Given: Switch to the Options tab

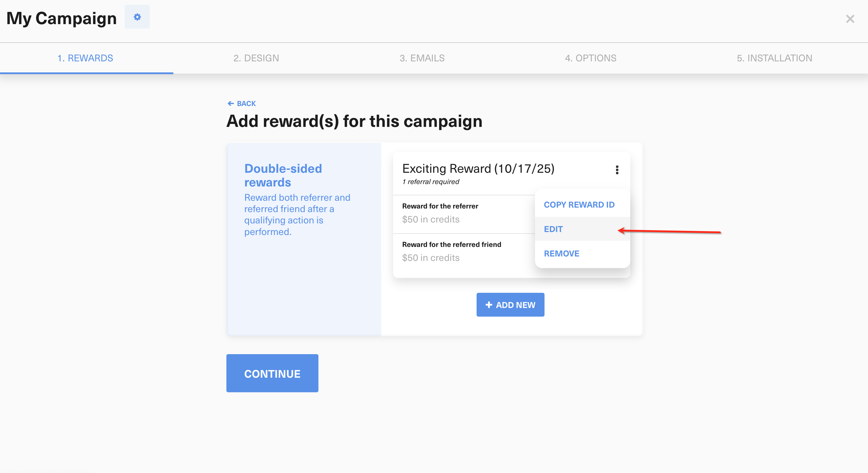Looking at the screenshot, I should pyautogui.click(x=590, y=58).
